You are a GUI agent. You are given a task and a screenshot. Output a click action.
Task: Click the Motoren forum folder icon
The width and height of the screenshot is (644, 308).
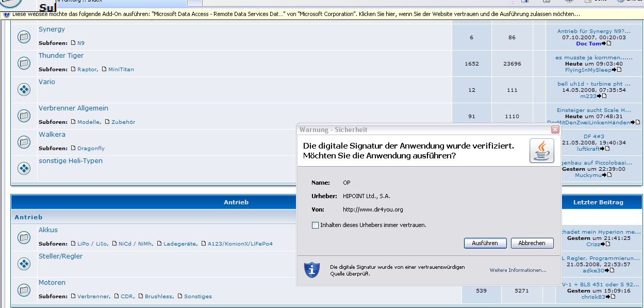[24, 290]
